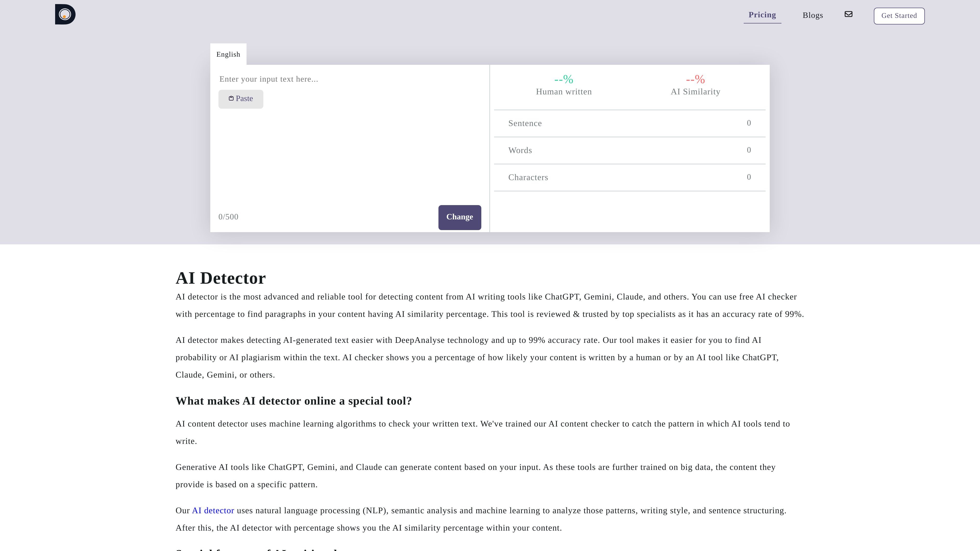Click the Human written label

point(563,92)
